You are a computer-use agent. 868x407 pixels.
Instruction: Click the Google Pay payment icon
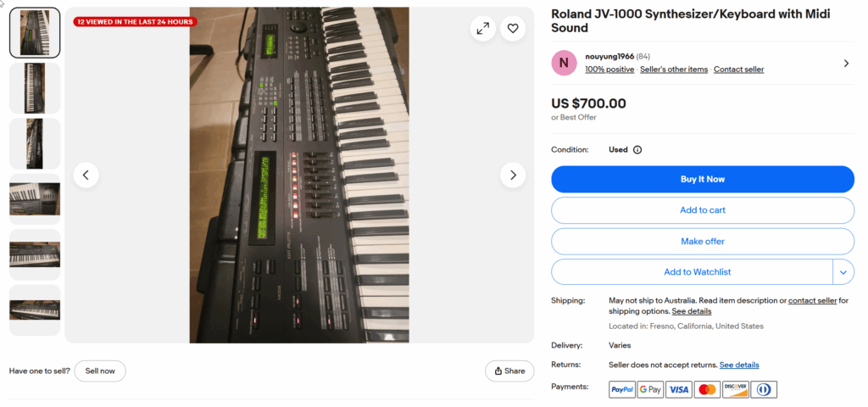click(650, 389)
